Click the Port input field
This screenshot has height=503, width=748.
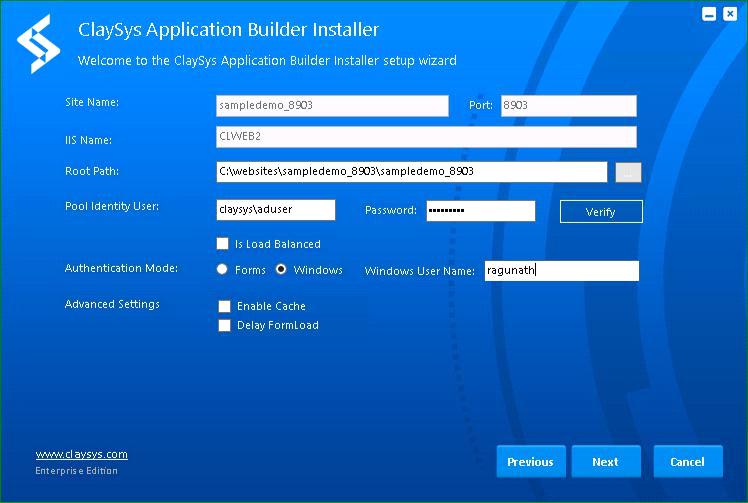[x=569, y=105]
